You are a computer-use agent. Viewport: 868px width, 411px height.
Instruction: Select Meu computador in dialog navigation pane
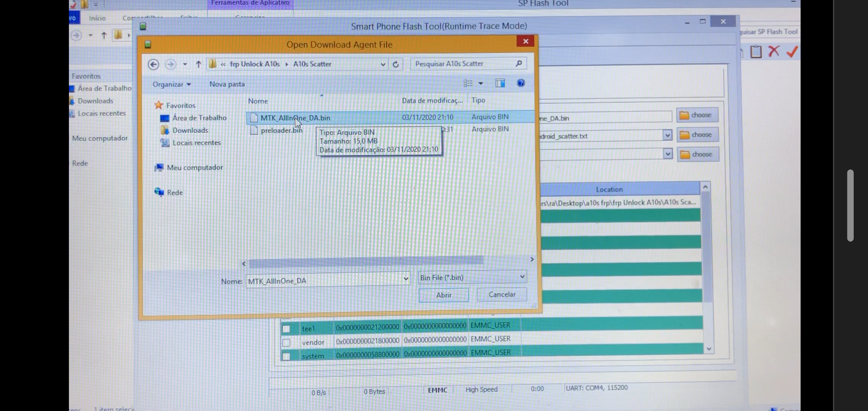pos(189,167)
